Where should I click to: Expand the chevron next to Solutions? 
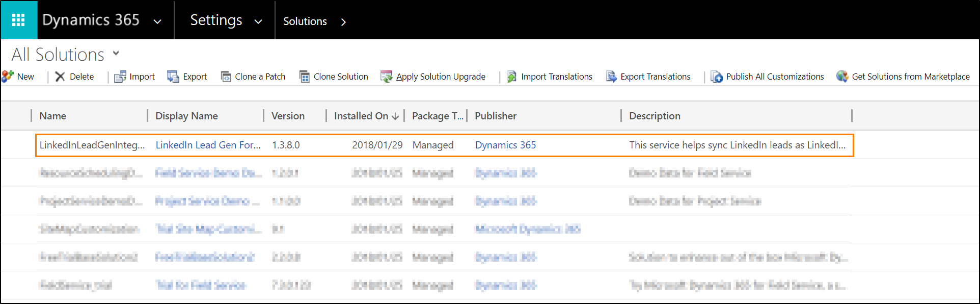point(343,21)
